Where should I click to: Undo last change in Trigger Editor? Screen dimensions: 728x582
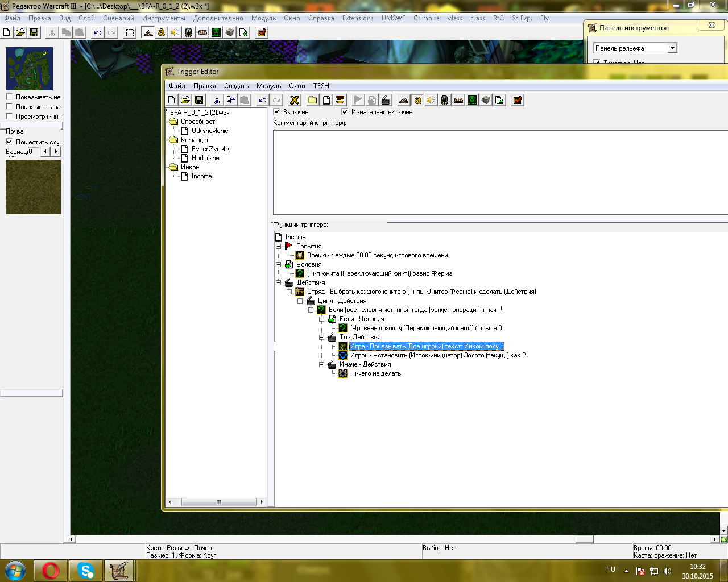tap(262, 100)
